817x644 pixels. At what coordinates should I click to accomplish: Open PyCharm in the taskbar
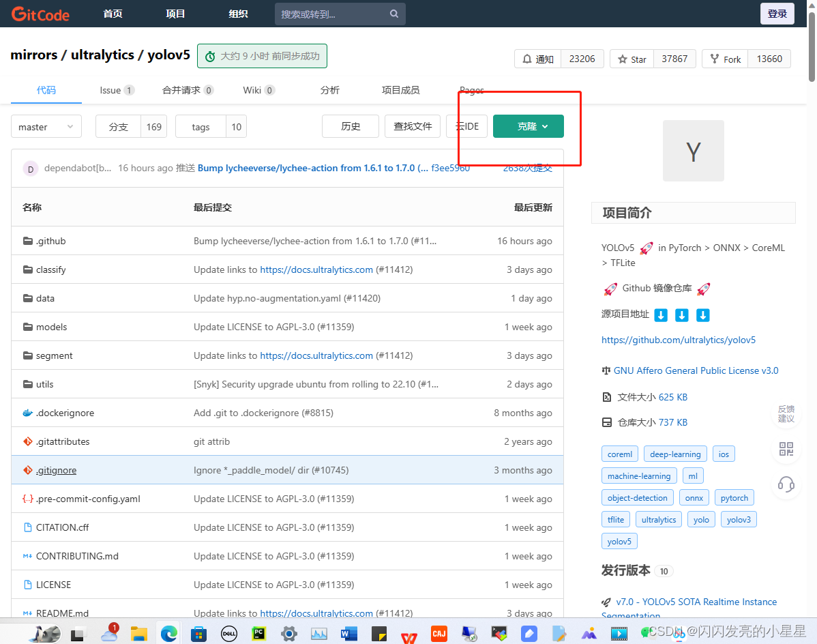[x=259, y=634]
